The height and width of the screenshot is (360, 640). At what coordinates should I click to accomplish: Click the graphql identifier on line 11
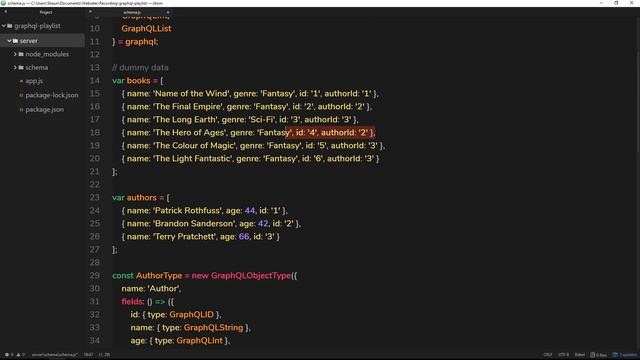[x=140, y=42]
